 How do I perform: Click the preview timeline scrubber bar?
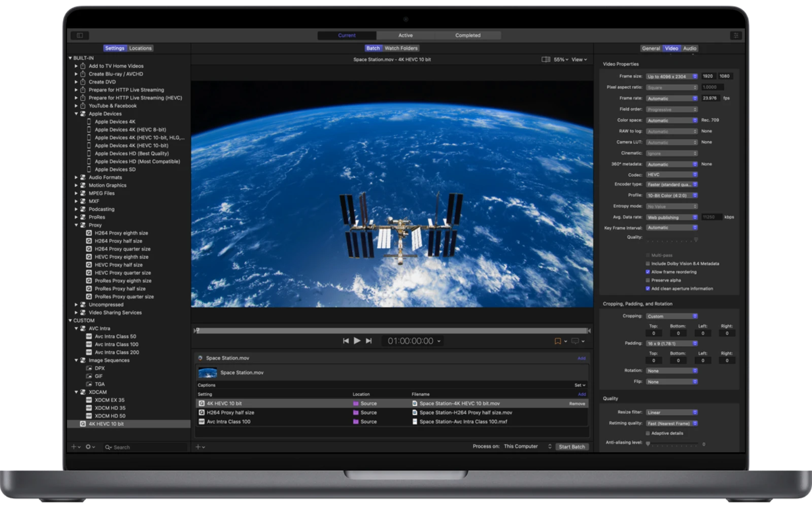pos(392,330)
